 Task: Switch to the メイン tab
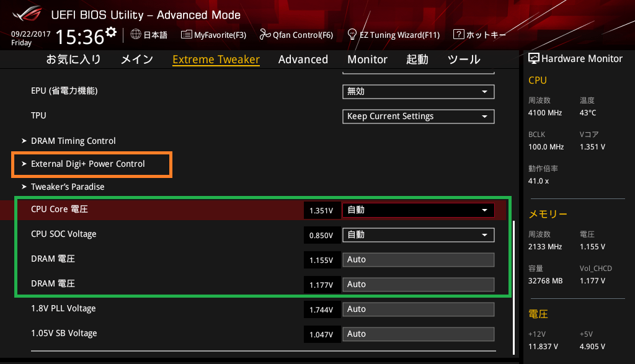tap(137, 60)
